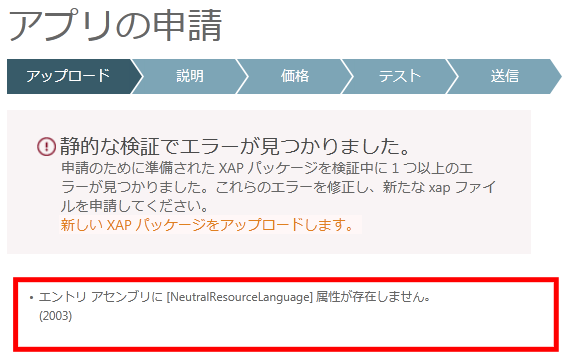
Task: Click the red exclamation error icon
Action: 46,147
